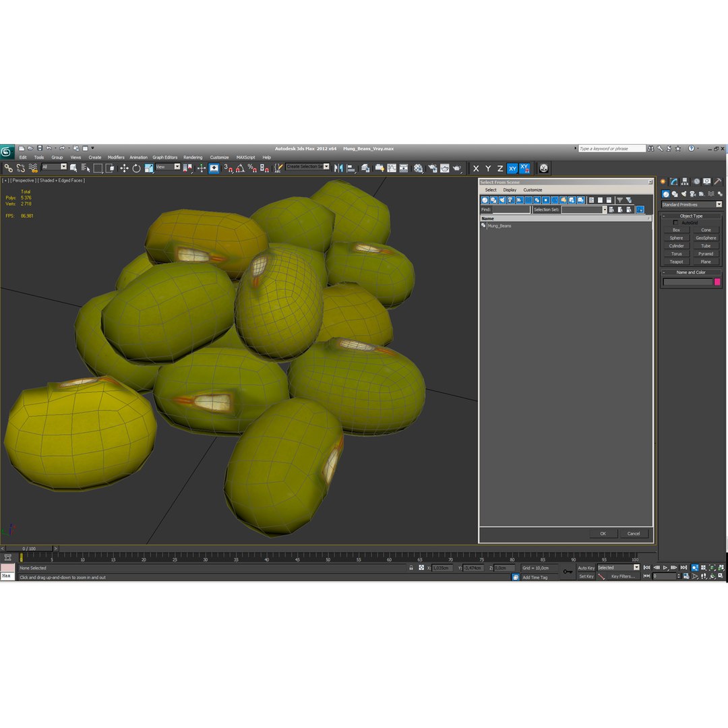Viewport: 728px width, 728px height.
Task: Open the Render Setup icon
Action: coord(433,168)
